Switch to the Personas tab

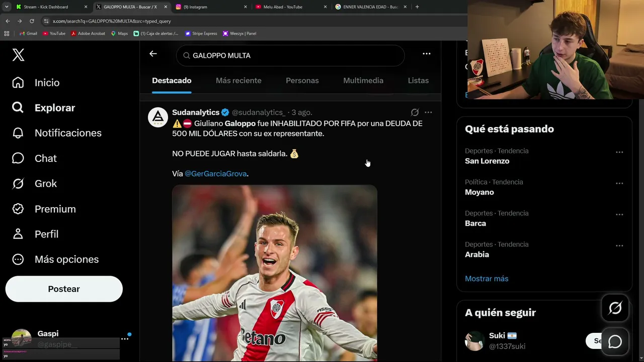point(302,80)
